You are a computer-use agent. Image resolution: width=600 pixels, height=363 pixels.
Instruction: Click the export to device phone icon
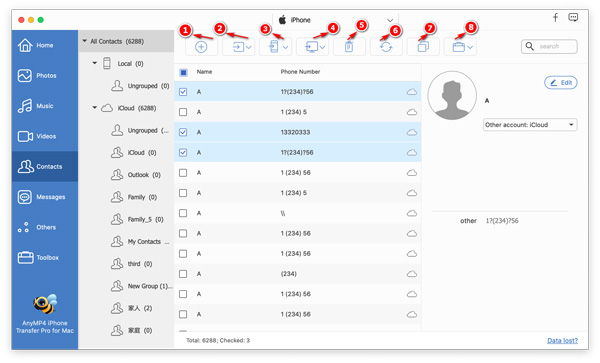pyautogui.click(x=273, y=47)
